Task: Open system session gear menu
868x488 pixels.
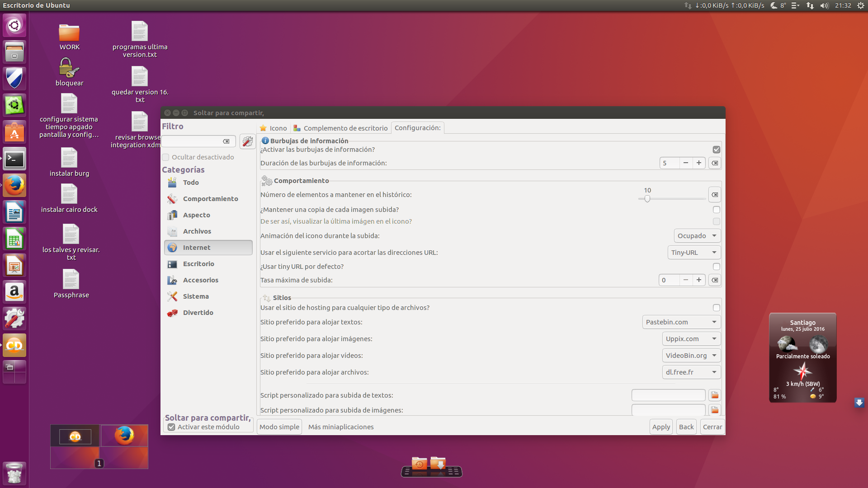Action: 861,5
